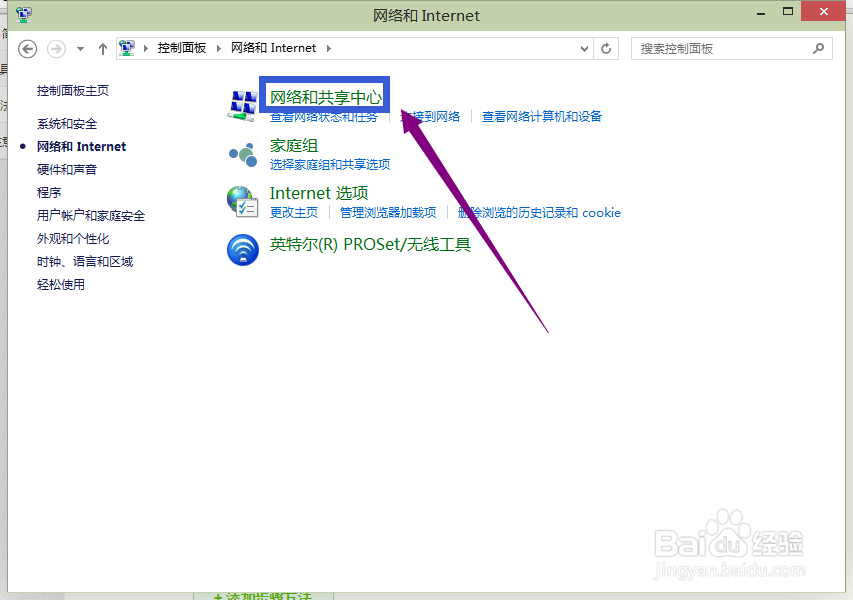Click 删除浏览的历史记录和 cookie link

[x=539, y=213]
